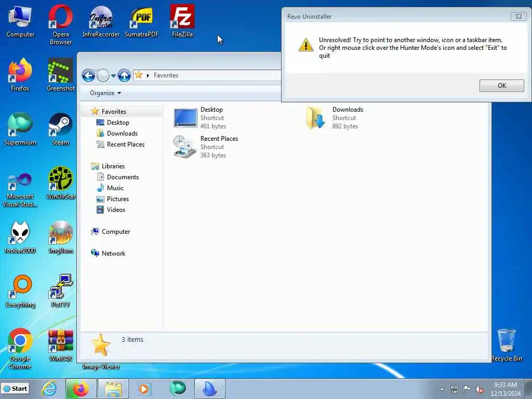Select the PuTTY desktop shortcut
Image resolution: width=532 pixels, height=399 pixels.
tap(60, 291)
